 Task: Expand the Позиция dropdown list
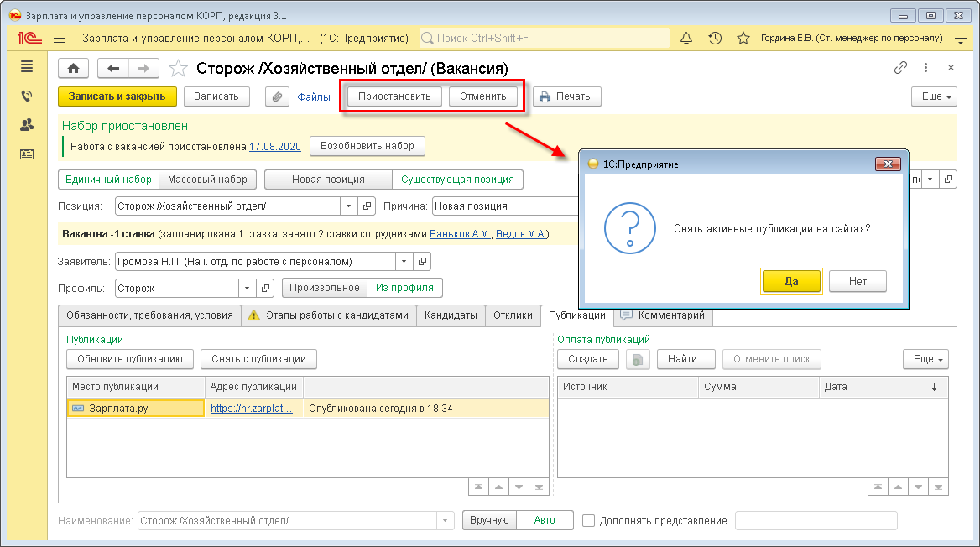349,206
